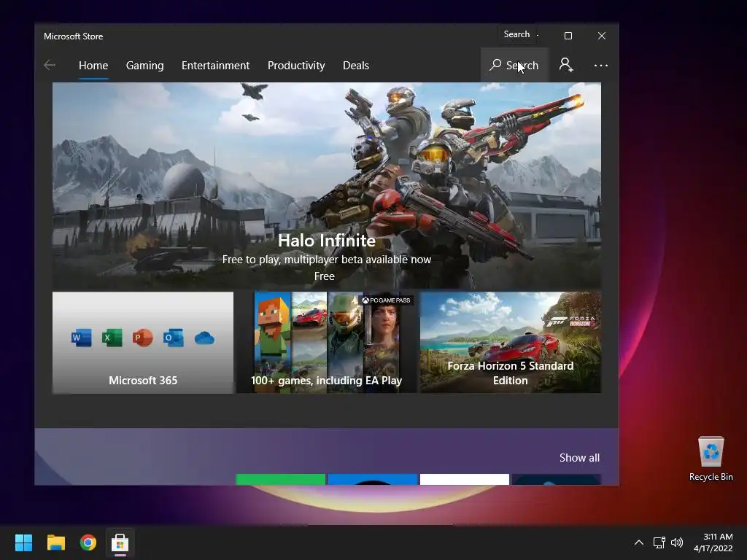
Task: Open the network status tray icon
Action: click(x=659, y=542)
